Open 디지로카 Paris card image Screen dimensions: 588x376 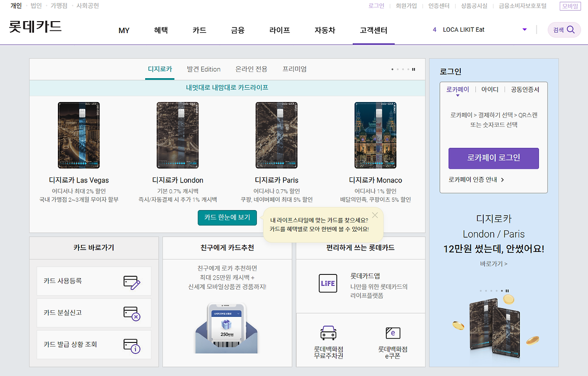[277, 135]
